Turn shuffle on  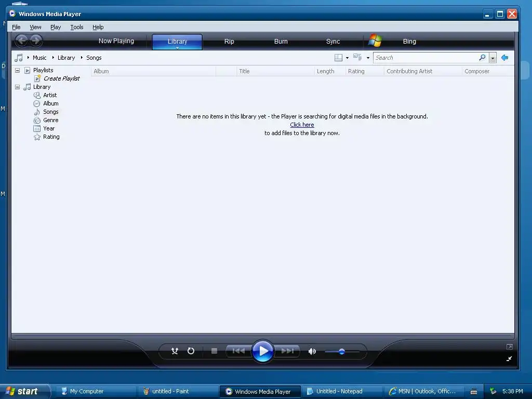point(175,351)
